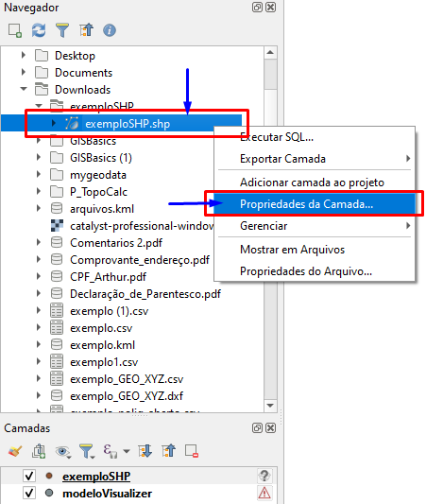Click the warning triangle beside modeloVisualizer
426x504 pixels.
tap(264, 493)
